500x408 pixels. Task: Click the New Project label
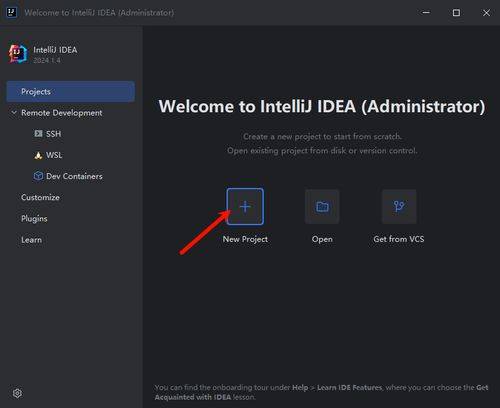coord(245,239)
